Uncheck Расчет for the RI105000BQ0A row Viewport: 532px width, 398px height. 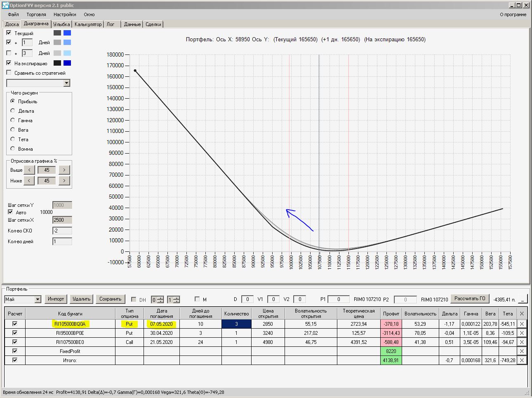tap(15, 324)
